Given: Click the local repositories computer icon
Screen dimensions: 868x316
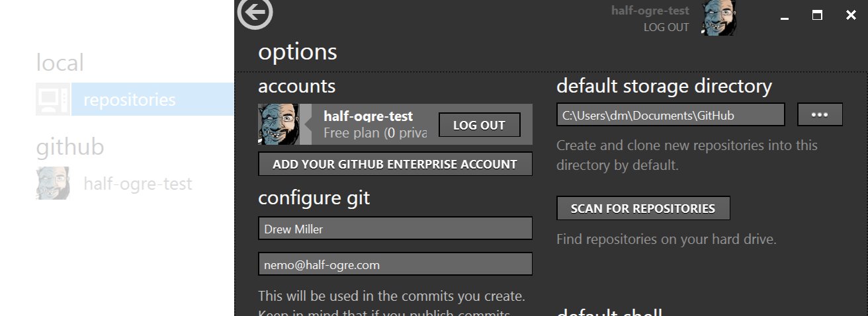Looking at the screenshot, I should pyautogui.click(x=52, y=100).
